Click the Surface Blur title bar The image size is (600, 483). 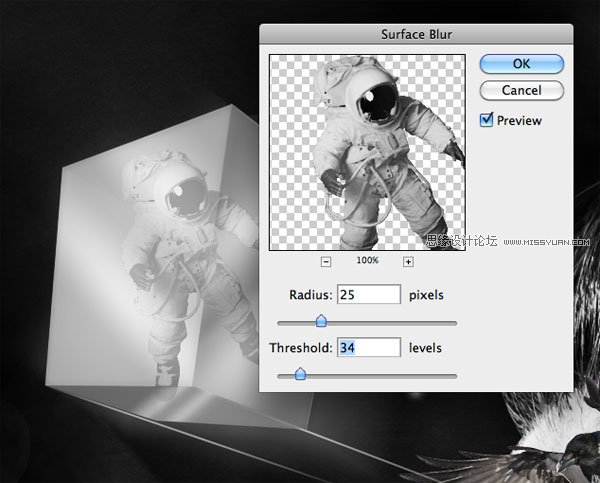[x=416, y=34]
